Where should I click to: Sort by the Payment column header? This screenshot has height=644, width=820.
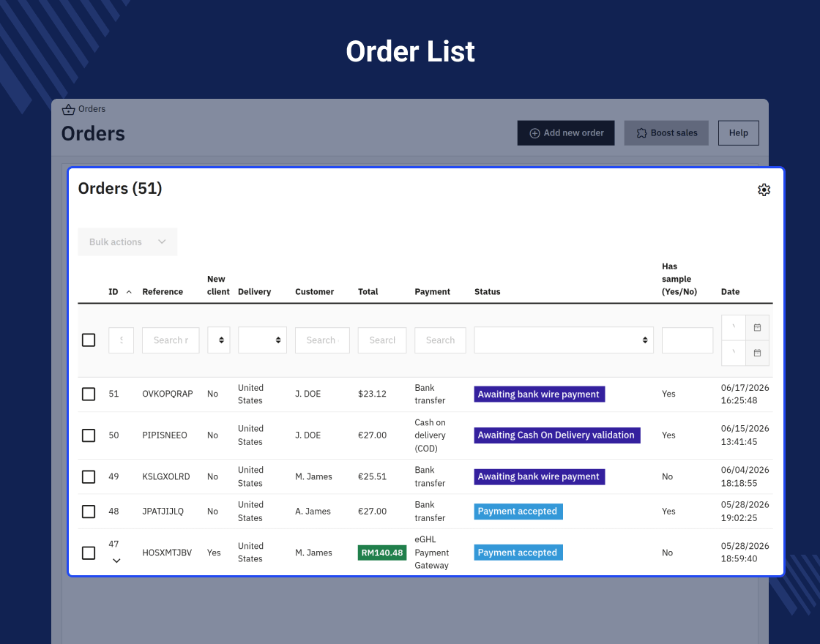coord(433,292)
